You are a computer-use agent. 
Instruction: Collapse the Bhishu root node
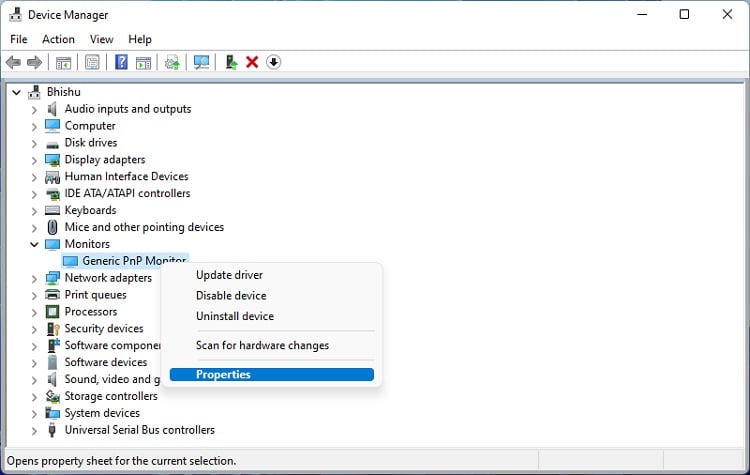(x=16, y=92)
